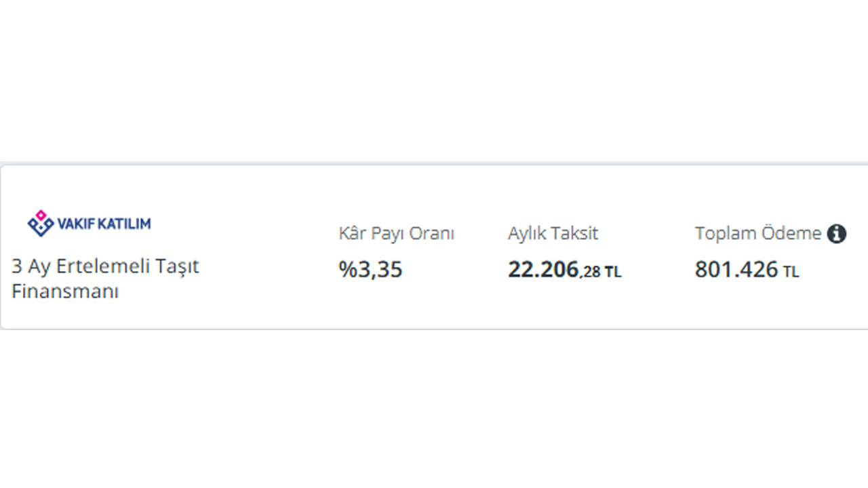Click the Kâr Payı Oranı label
The height and width of the screenshot is (488, 868).
tap(397, 234)
